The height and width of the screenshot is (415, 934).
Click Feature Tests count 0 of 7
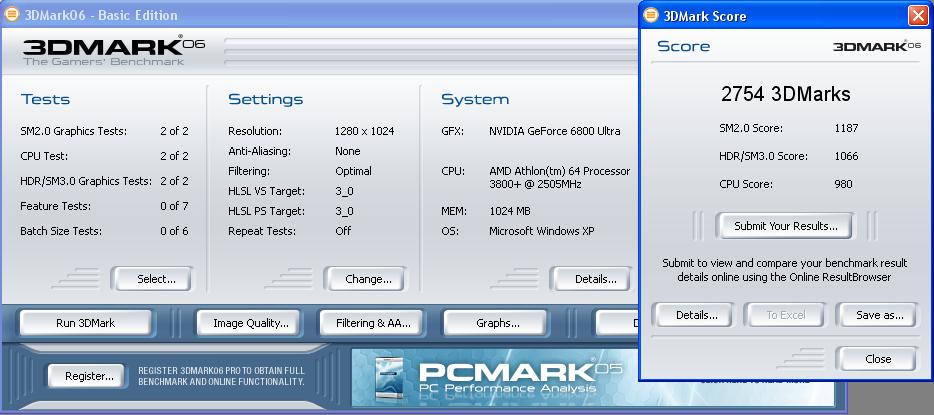tap(174, 206)
